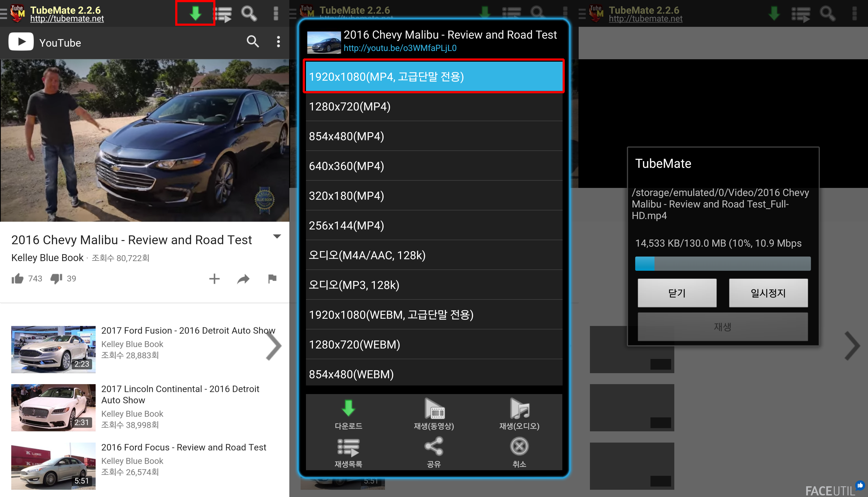This screenshot has height=497, width=868.
Task: Click the right chevron in the dimmed right panel
Action: tap(852, 346)
